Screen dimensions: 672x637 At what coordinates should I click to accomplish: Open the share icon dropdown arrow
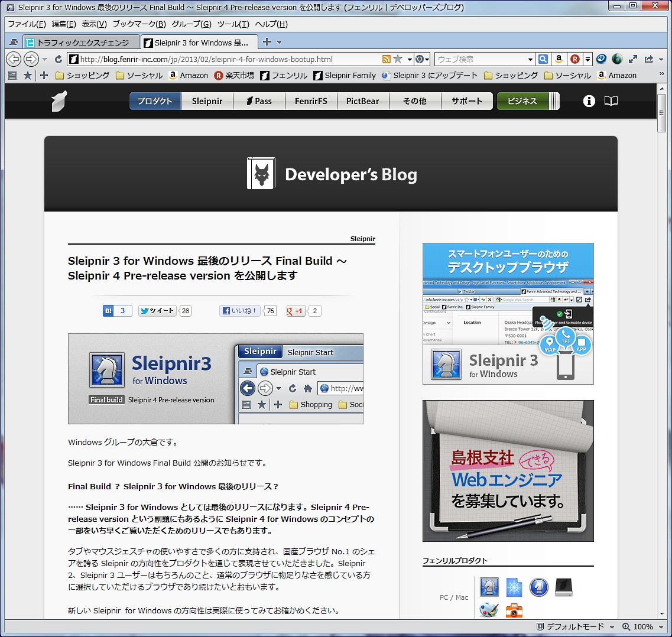[x=661, y=59]
